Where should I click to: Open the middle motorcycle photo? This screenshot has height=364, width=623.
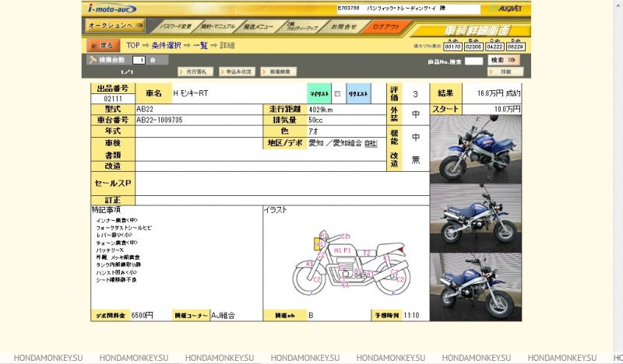pyautogui.click(x=476, y=219)
